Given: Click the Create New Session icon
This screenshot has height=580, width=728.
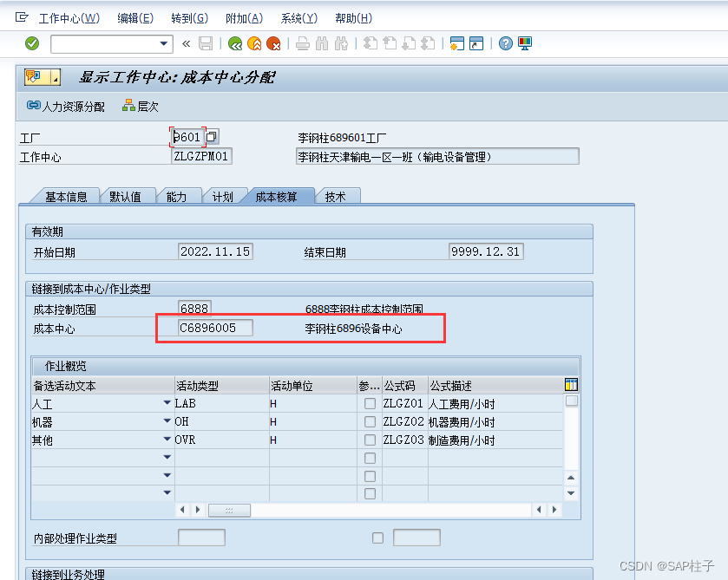Looking at the screenshot, I should (x=457, y=43).
